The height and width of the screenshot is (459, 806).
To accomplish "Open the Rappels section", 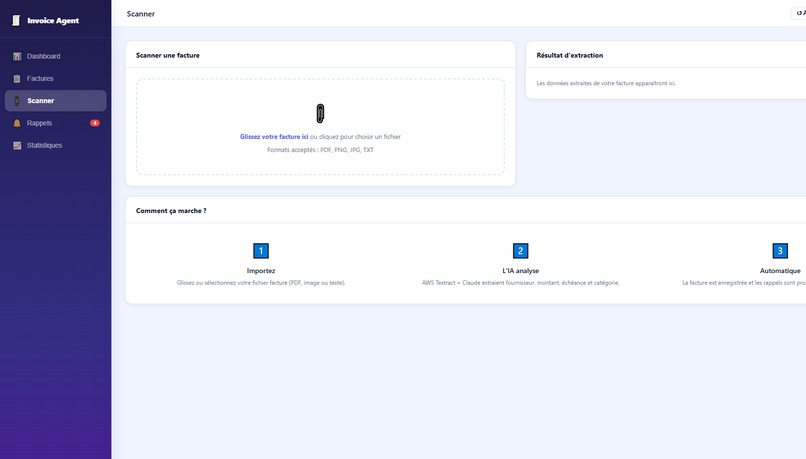I will click(56, 123).
